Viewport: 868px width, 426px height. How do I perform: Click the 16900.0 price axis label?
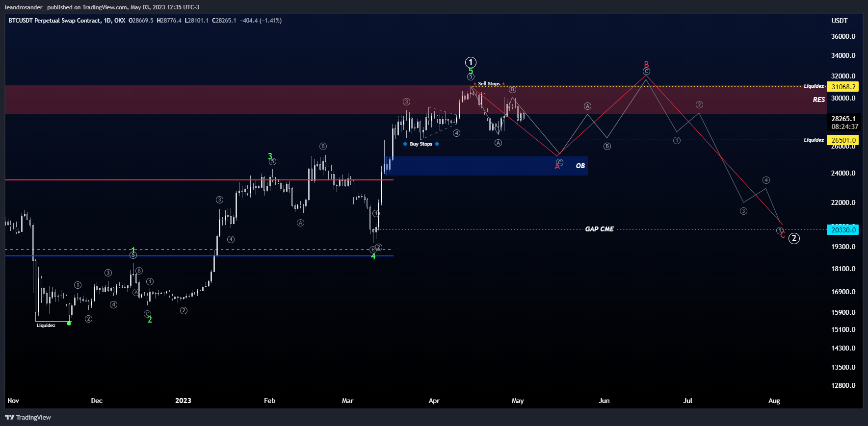click(x=843, y=292)
